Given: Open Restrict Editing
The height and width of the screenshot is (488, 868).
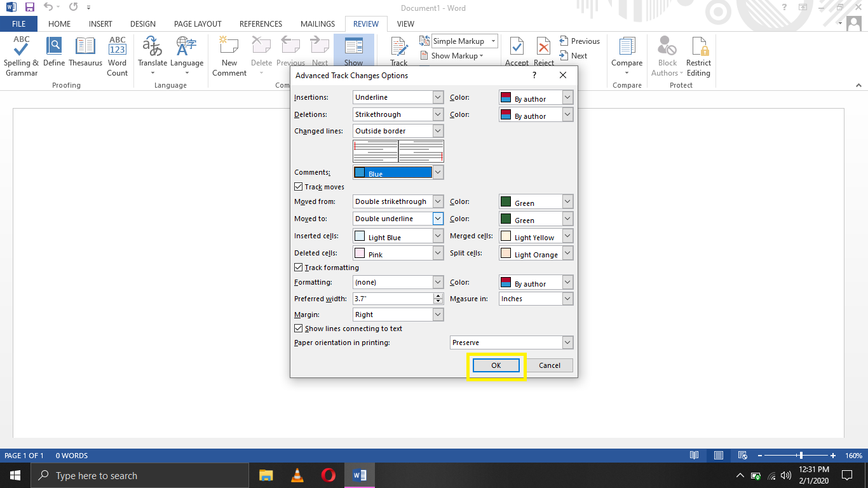Looking at the screenshot, I should [x=698, y=57].
